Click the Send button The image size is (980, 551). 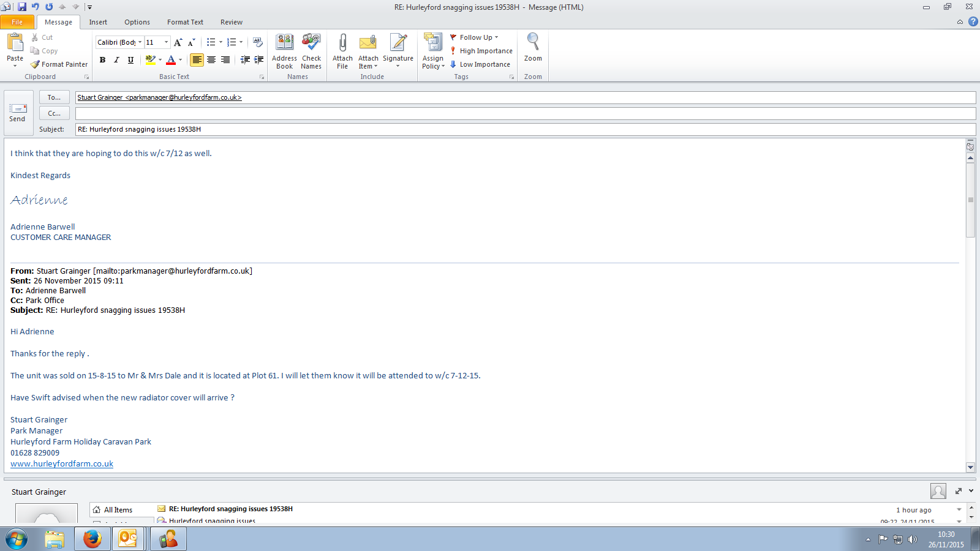tap(18, 113)
